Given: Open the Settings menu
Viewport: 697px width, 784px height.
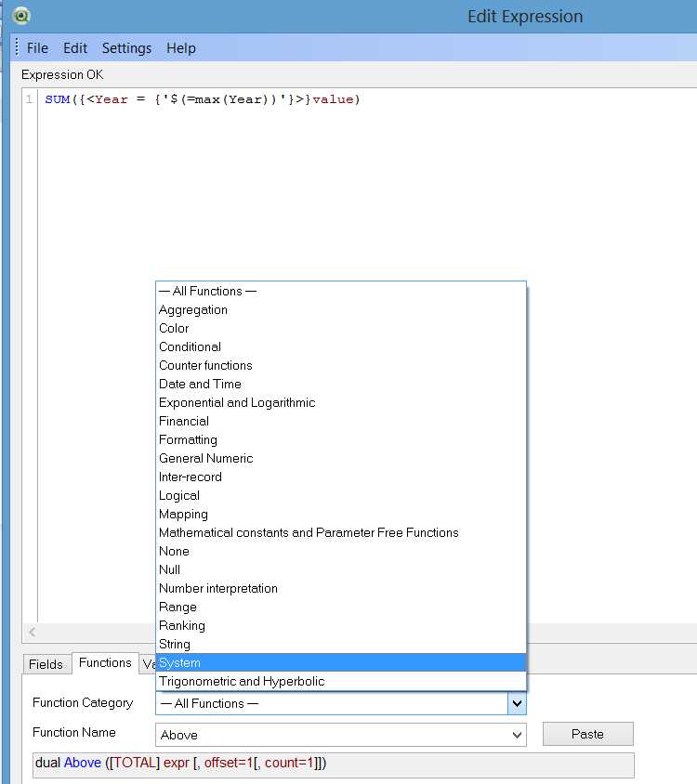Looking at the screenshot, I should click(x=126, y=48).
